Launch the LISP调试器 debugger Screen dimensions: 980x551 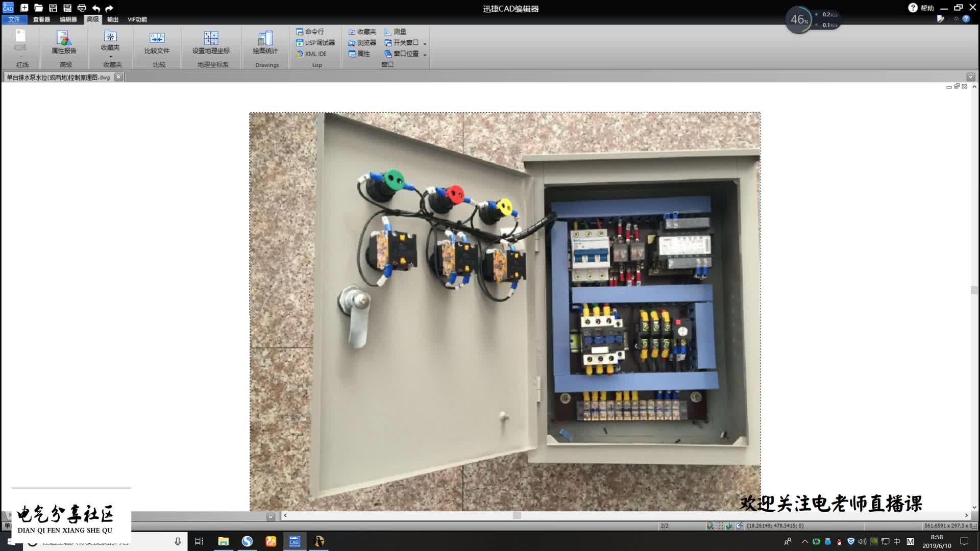click(315, 43)
